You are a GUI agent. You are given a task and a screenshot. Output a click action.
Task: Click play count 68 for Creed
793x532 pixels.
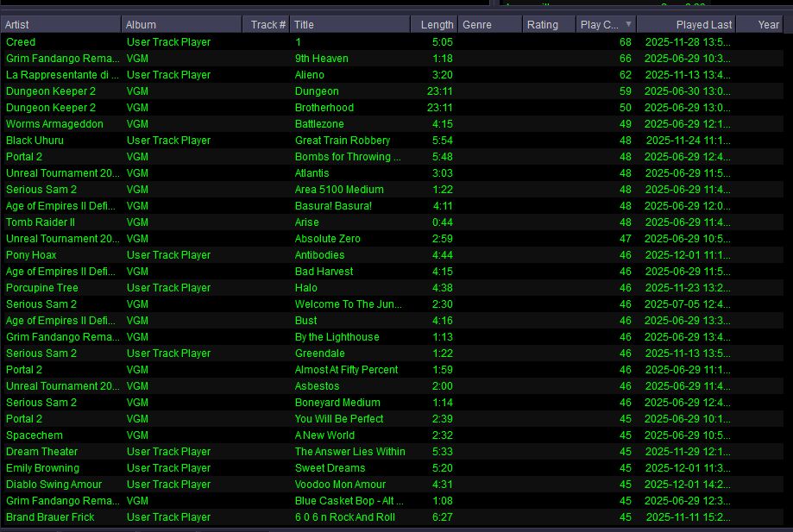click(x=625, y=42)
